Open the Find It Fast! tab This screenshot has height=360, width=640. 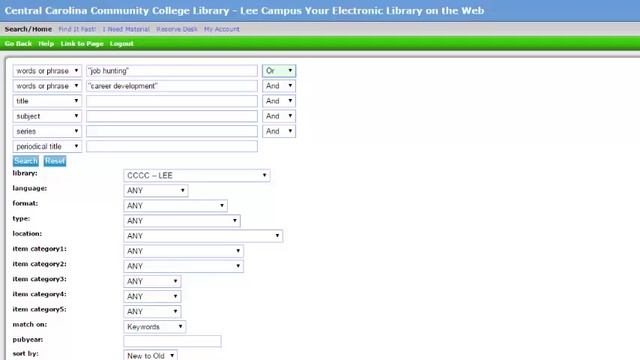[77, 29]
